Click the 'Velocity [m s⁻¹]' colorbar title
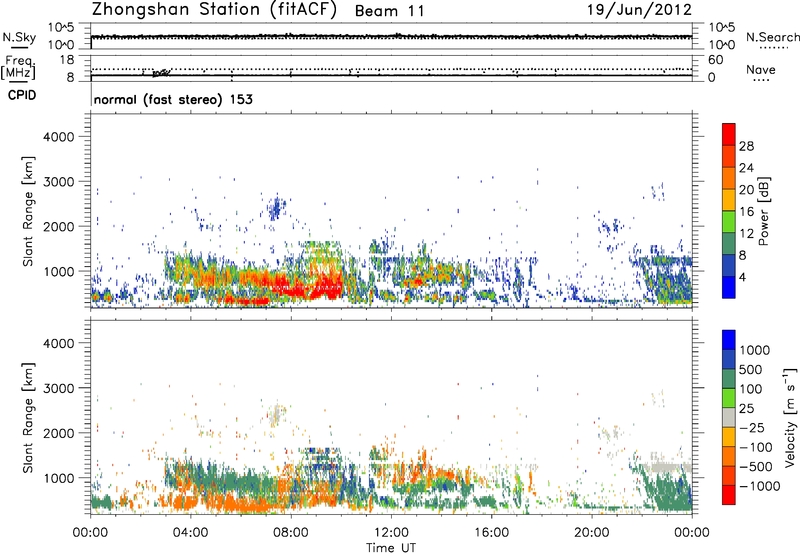800x554 pixels. coord(790,417)
